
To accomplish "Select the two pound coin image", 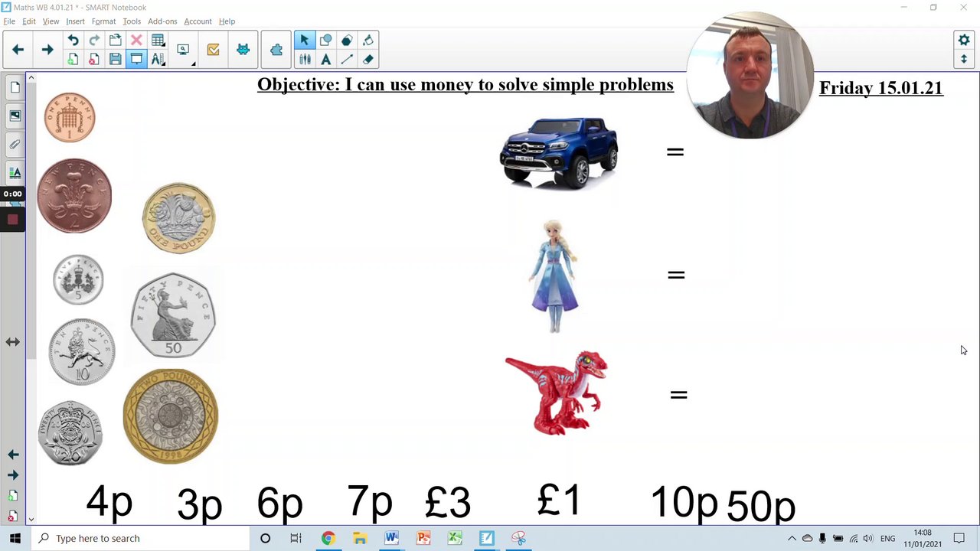I will [170, 416].
